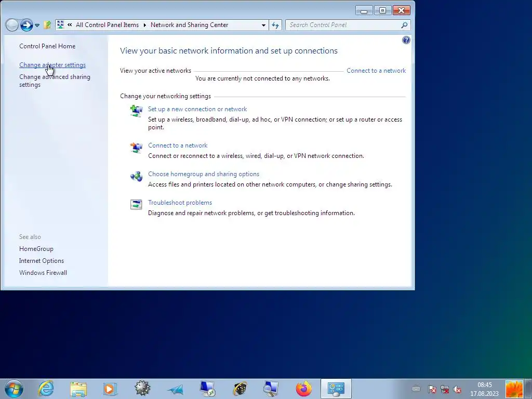Click the Back navigation arrow button
The width and height of the screenshot is (532, 399).
coord(12,25)
